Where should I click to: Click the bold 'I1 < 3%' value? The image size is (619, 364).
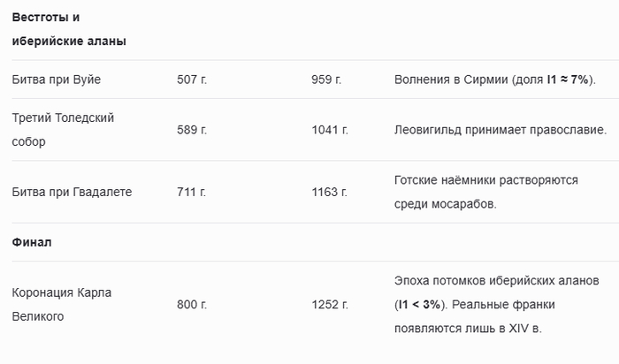tap(422, 305)
